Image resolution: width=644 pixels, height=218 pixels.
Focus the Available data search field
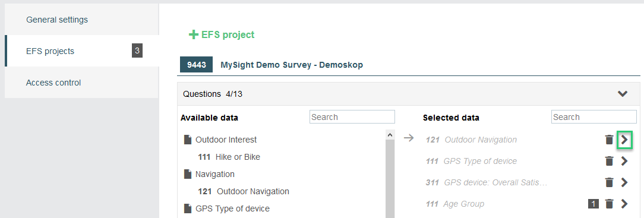352,117
